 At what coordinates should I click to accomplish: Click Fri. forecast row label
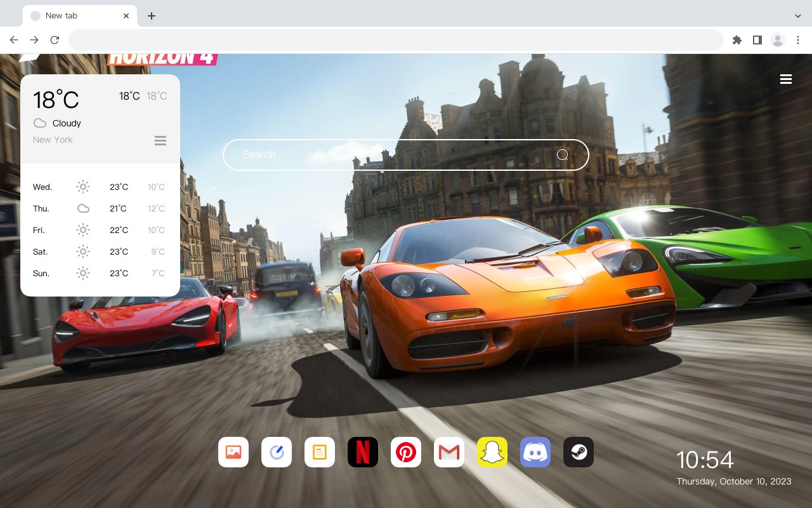click(39, 230)
